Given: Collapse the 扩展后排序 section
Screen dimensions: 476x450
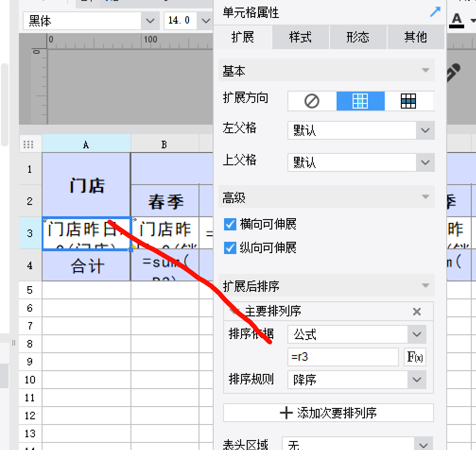Looking at the screenshot, I should pyautogui.click(x=425, y=286).
